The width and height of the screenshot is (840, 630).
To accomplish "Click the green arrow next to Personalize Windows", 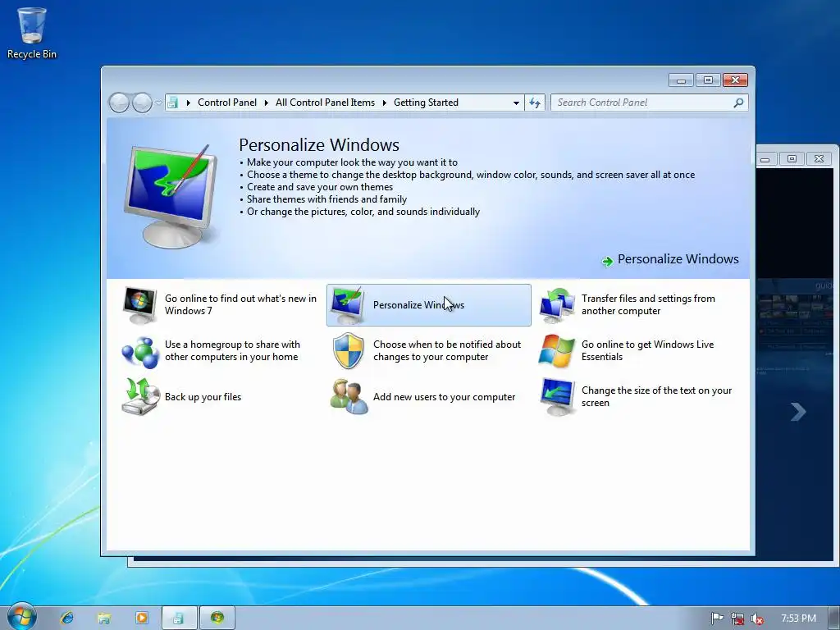I will click(608, 262).
